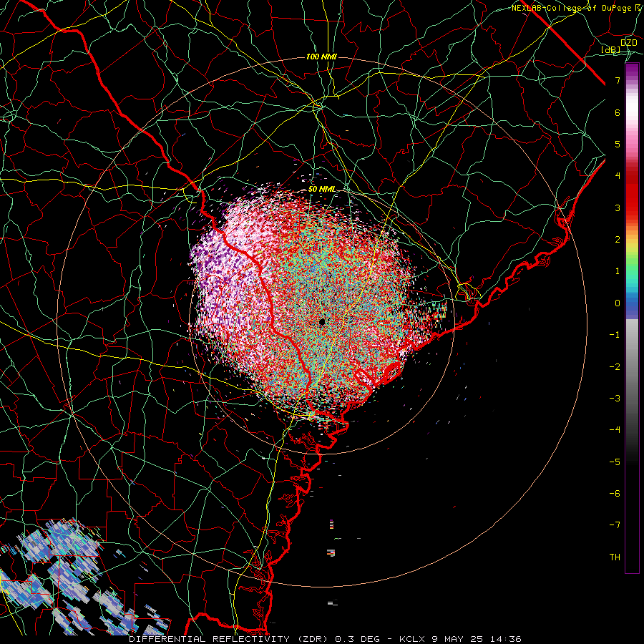Click the "-2" value on the color scale
The height and width of the screenshot is (644, 644).
pos(615,367)
